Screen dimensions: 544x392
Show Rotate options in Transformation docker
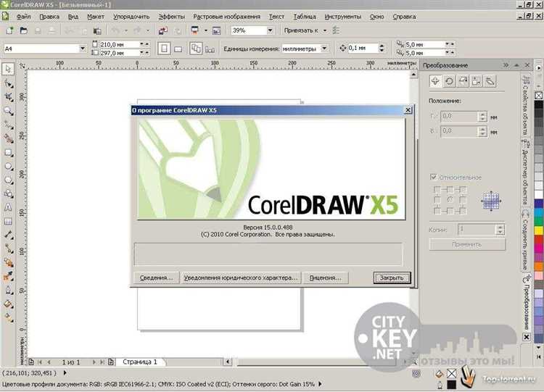point(449,81)
